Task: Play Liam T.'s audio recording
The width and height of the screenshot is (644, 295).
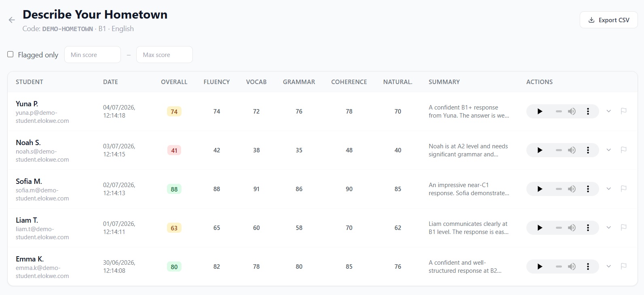Action: (x=540, y=228)
